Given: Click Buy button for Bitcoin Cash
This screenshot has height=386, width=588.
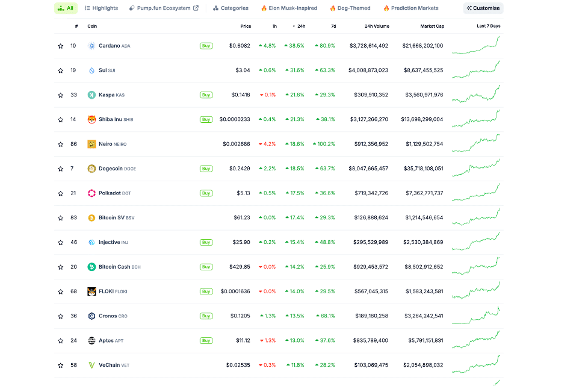Looking at the screenshot, I should [x=206, y=267].
